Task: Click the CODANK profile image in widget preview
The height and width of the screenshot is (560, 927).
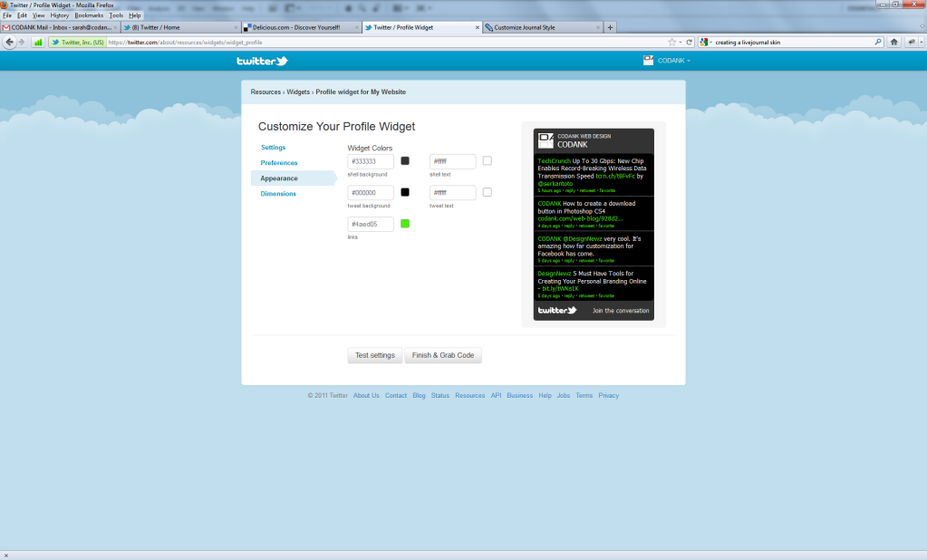Action: 546,140
